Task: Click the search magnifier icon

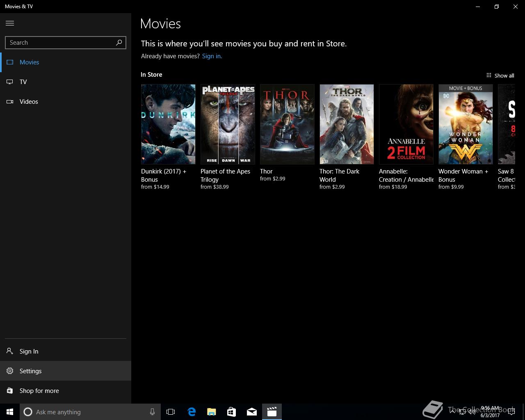Action: click(x=119, y=42)
